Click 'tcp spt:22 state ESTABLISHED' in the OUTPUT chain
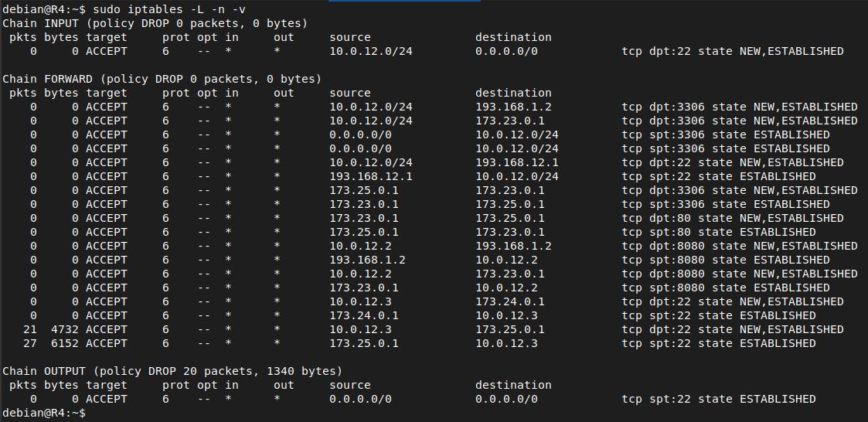The width and height of the screenshot is (868, 422). point(719,399)
